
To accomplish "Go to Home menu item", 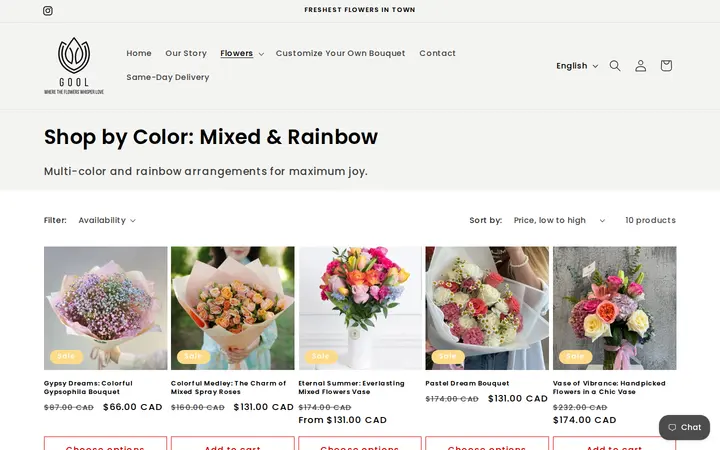I will tap(139, 53).
